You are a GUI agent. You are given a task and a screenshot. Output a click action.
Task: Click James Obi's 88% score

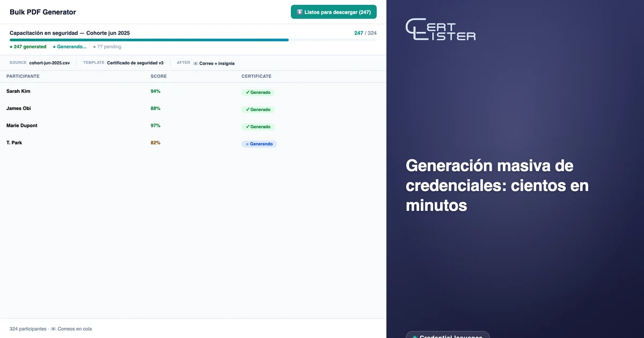[x=156, y=108]
